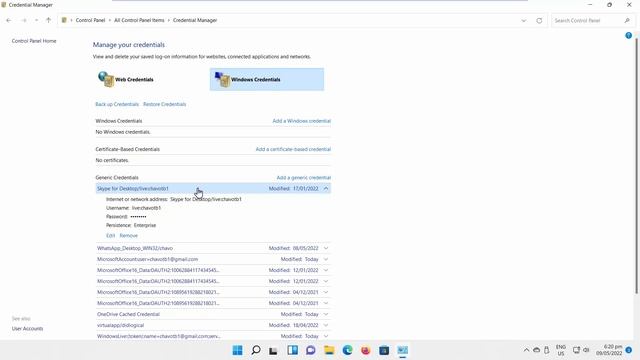Navigate to All Control Panel Items breadcrumb
This screenshot has height=360, width=640.
(139, 20)
